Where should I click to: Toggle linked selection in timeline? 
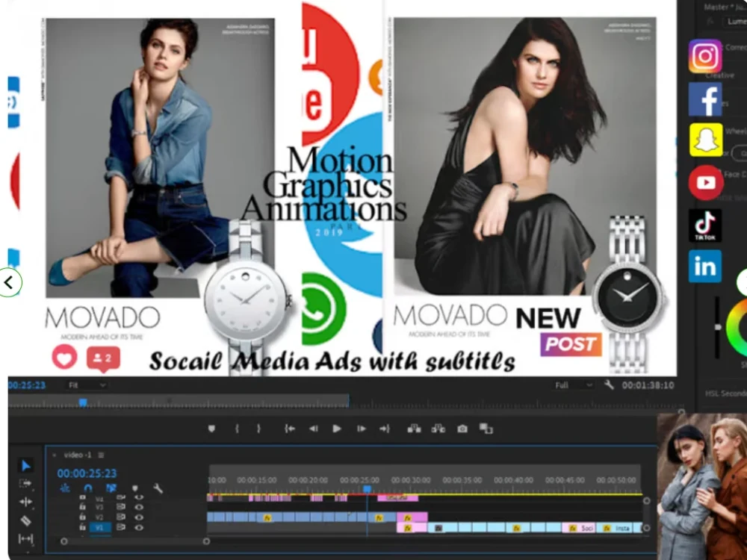(111, 488)
